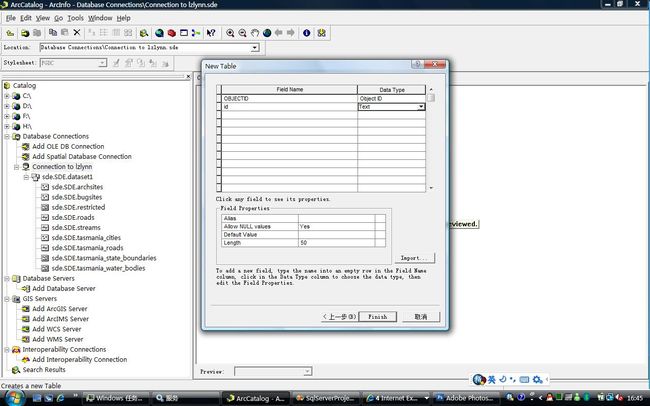Click the Delete (X) toolbar icon

(x=77, y=32)
